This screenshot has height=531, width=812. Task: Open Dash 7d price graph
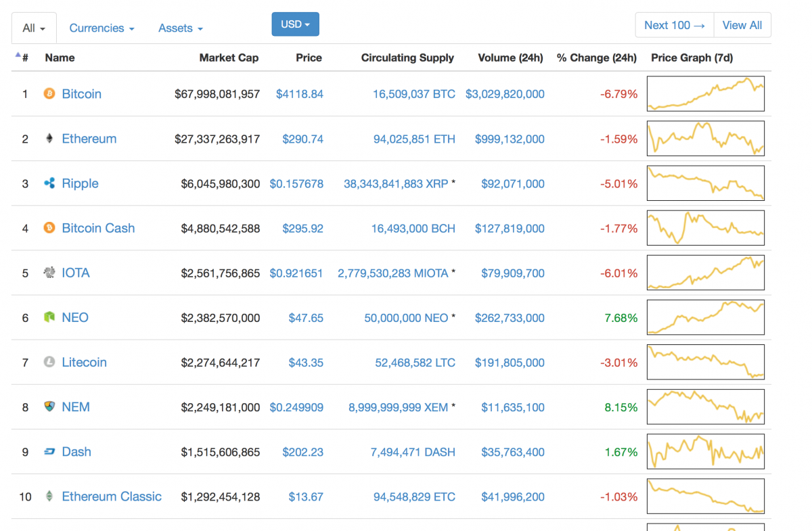[x=706, y=451]
